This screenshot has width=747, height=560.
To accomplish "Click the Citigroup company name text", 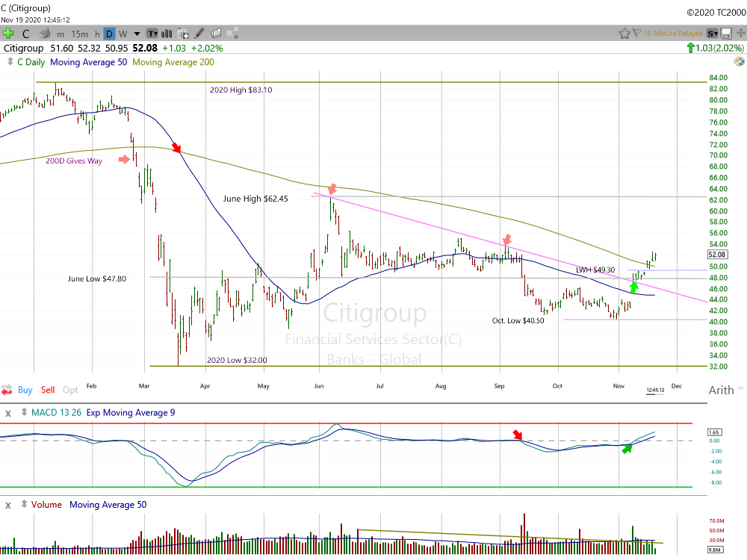I will pos(23,48).
